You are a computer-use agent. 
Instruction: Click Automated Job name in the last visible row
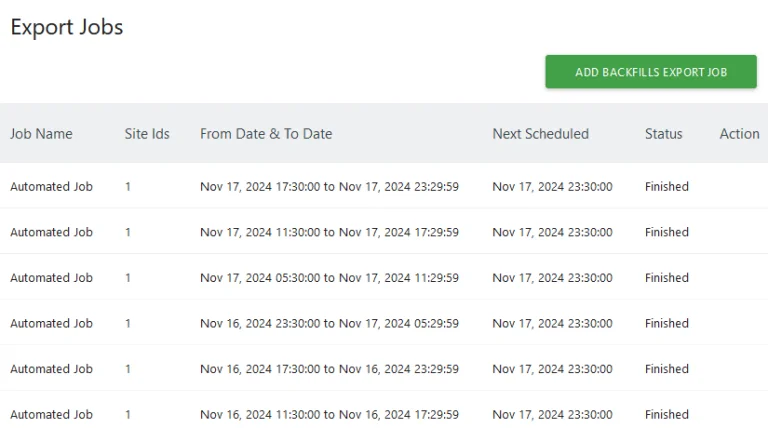coord(51,414)
